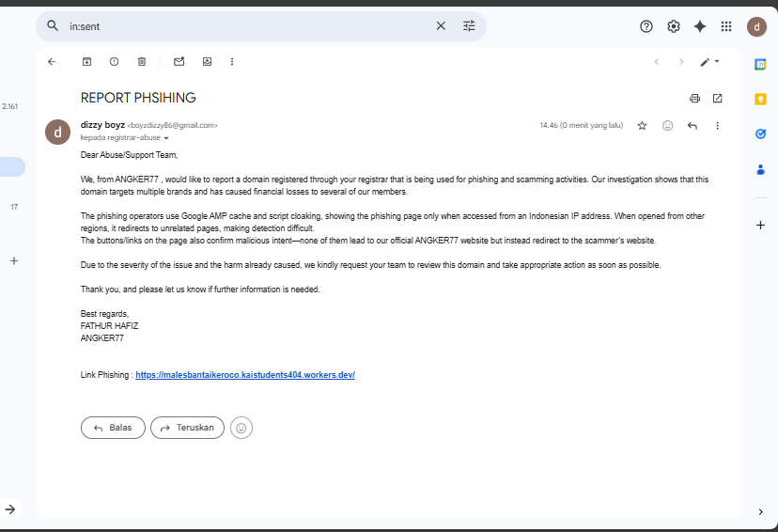Open Google Tasks in the side panel

(x=760, y=134)
